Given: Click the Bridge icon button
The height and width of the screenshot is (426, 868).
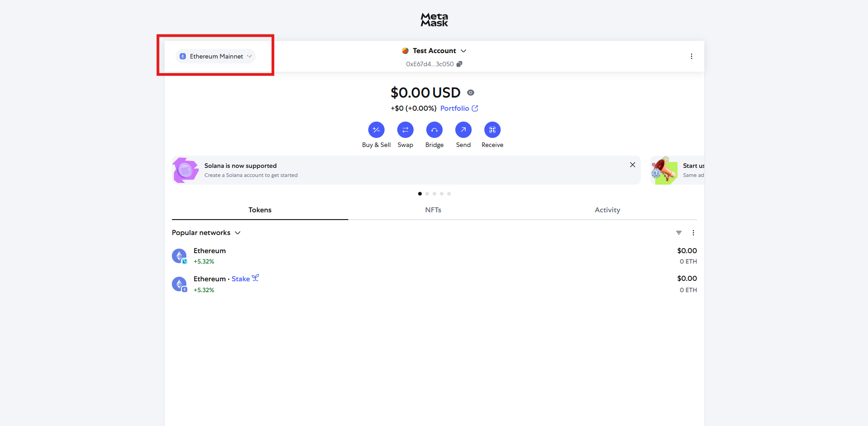Looking at the screenshot, I should (434, 130).
